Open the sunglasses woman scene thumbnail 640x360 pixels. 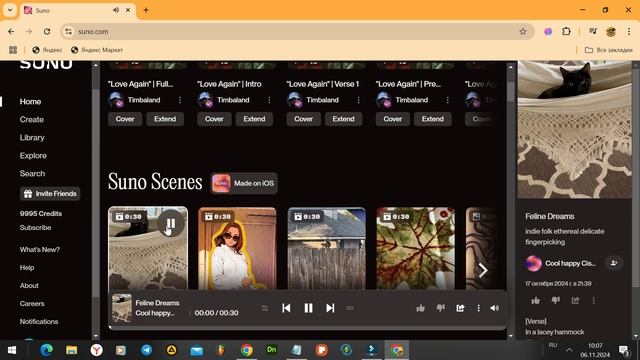(237, 248)
